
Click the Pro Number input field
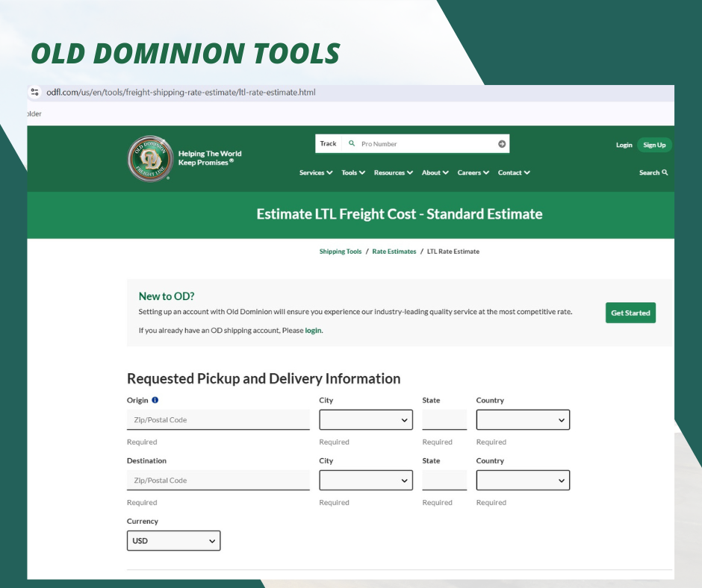pyautogui.click(x=426, y=144)
